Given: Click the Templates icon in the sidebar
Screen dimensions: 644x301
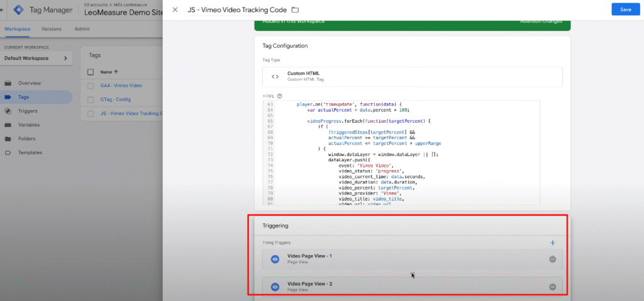Looking at the screenshot, I should [x=8, y=152].
